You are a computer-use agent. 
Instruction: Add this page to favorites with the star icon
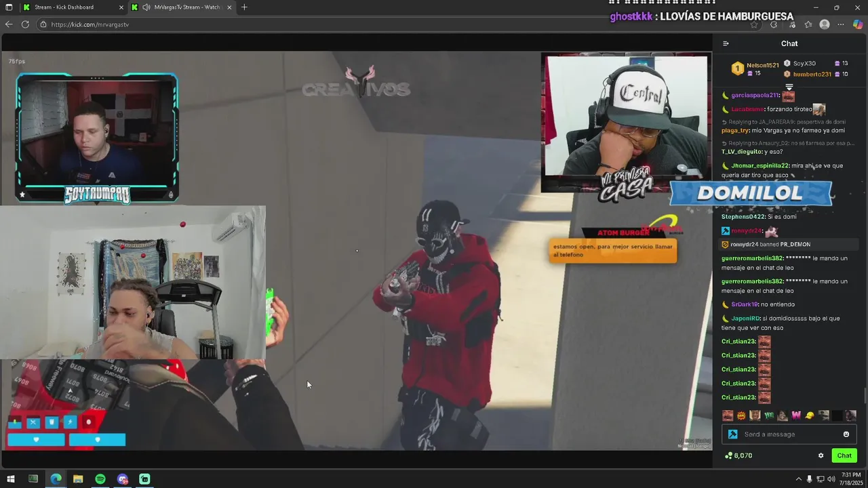tap(754, 24)
